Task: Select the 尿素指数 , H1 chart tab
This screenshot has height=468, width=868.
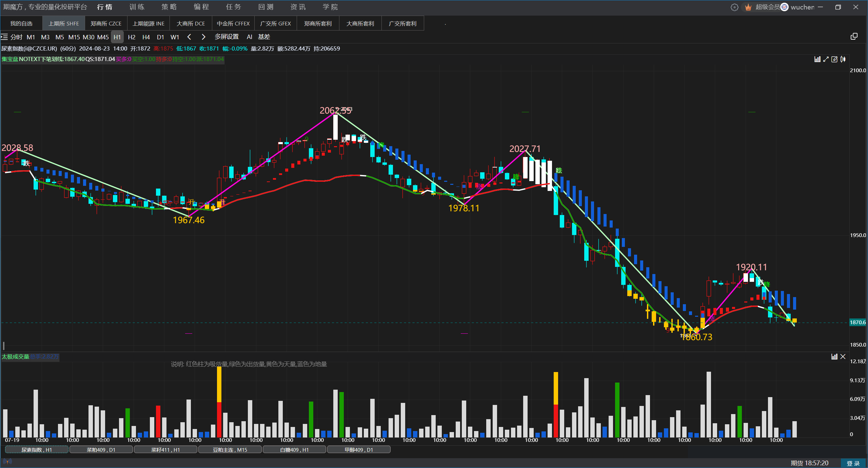Action: tap(37, 450)
